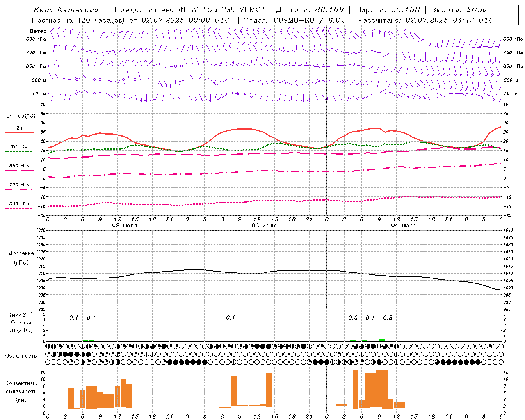
Task: Click the Тем-ра(°C) axis label
Action: 19,116
